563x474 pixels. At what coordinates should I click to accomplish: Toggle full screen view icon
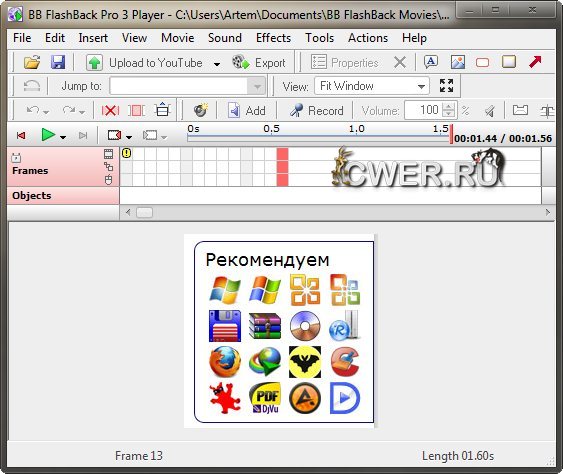[x=446, y=86]
